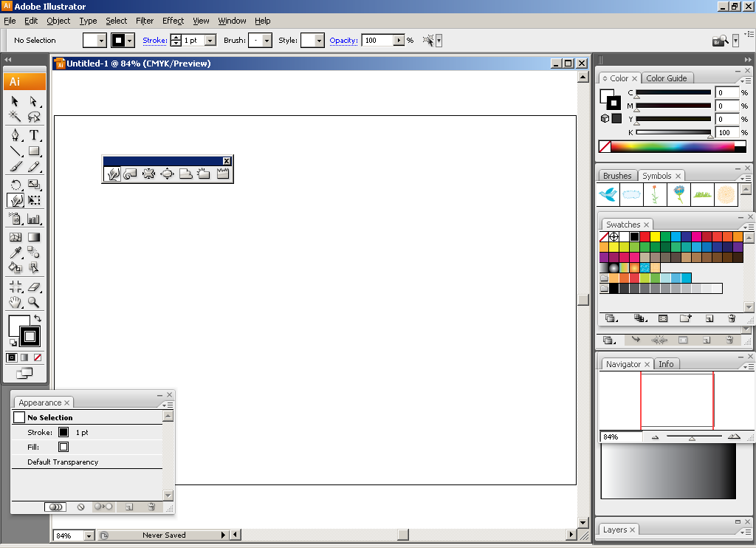
Task: Click the Cyan percentage input field
Action: click(x=726, y=92)
